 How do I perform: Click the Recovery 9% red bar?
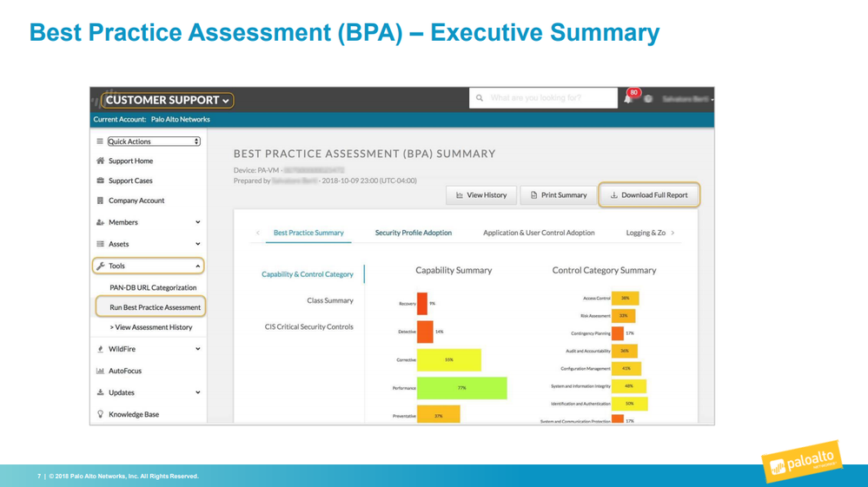click(x=421, y=304)
